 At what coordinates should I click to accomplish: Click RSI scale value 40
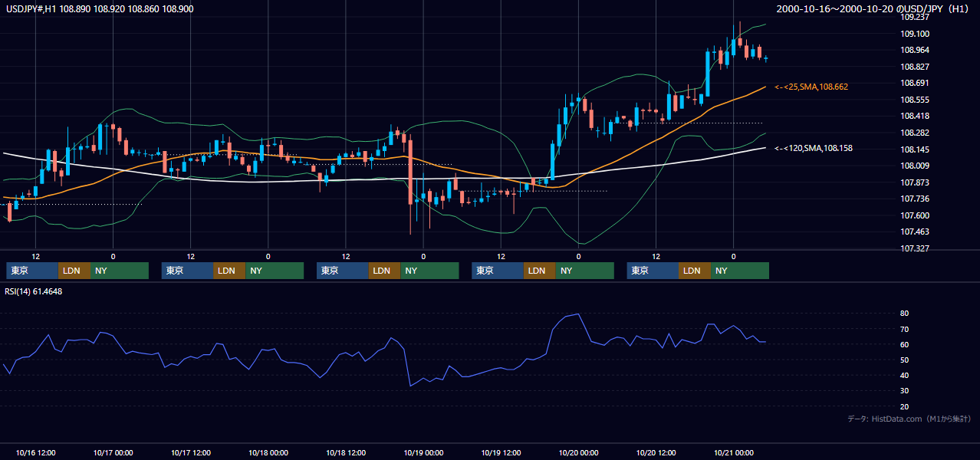(905, 375)
